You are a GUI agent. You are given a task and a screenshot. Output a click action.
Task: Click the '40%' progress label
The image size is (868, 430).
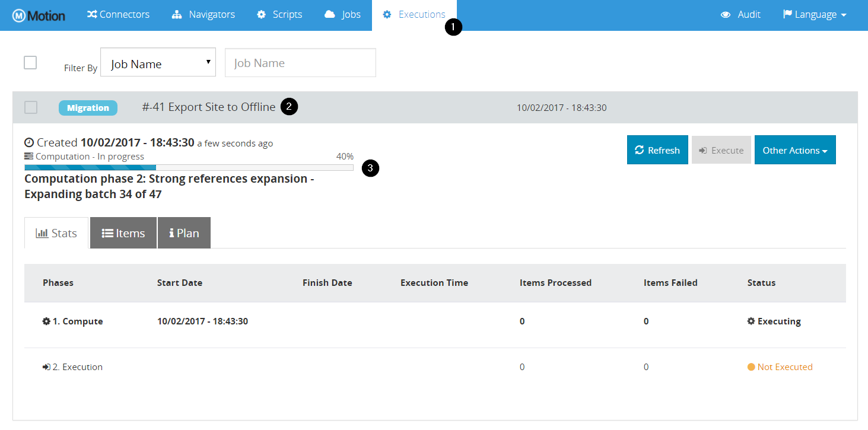coord(345,157)
